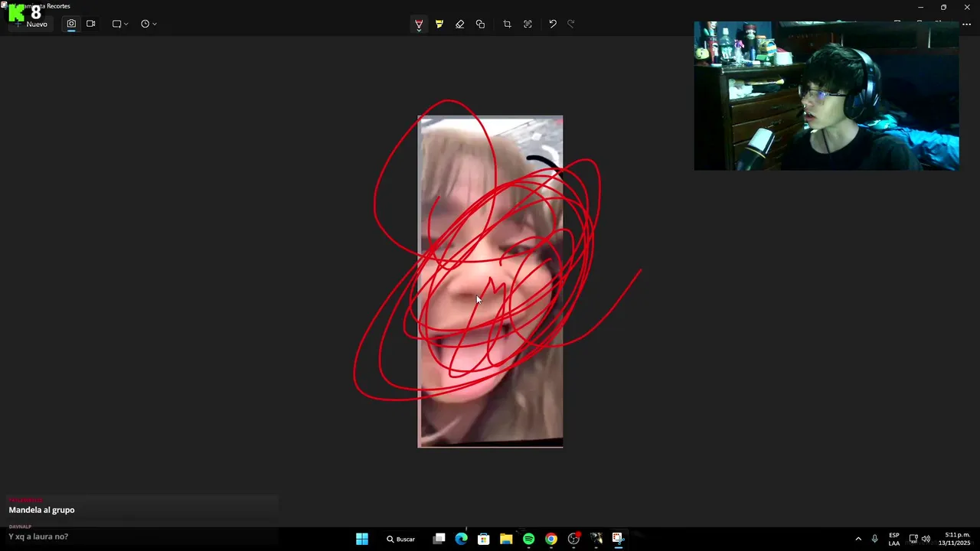This screenshot has height=551, width=980.
Task: Open OBS Studio from the taskbar
Action: tap(573, 539)
